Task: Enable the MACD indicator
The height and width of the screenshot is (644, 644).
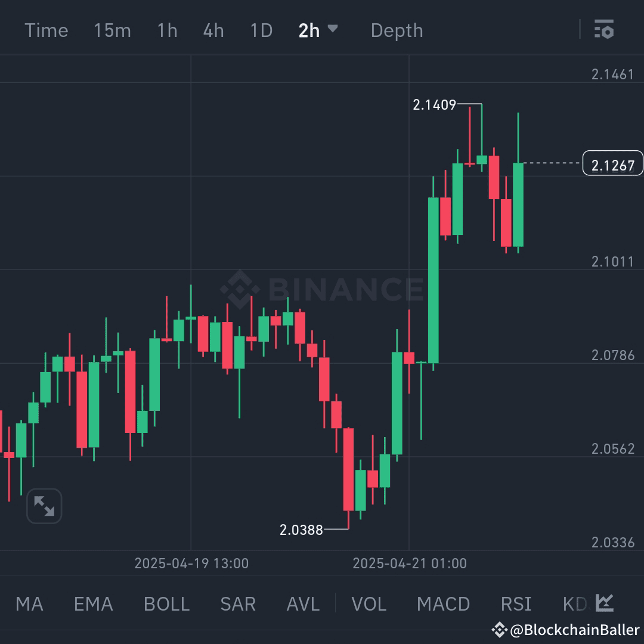Action: point(444,603)
